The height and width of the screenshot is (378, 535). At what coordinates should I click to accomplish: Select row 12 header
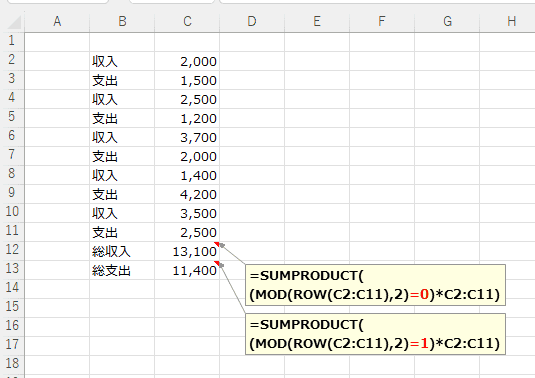click(x=12, y=251)
